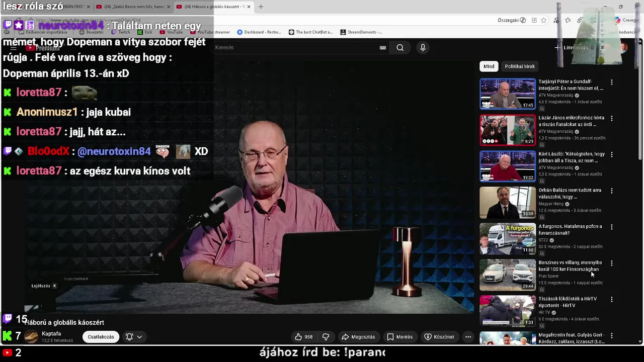Open options menu for Orbán Balázs video
This screenshot has width=644, height=362.
click(612, 191)
